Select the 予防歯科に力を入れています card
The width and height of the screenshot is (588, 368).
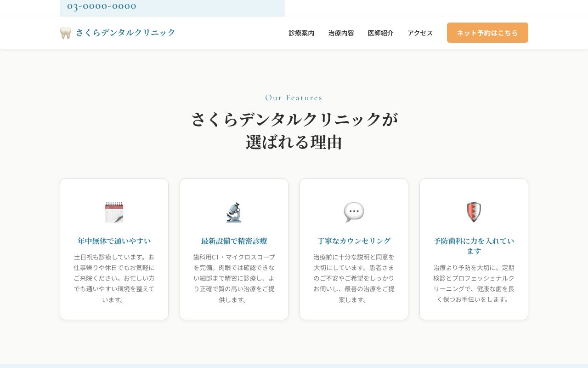click(x=474, y=249)
